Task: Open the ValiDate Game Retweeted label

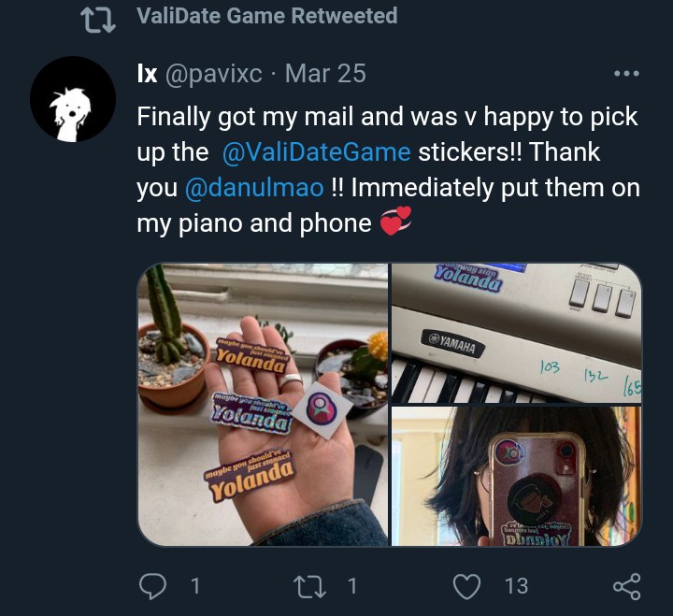Action: point(267,16)
